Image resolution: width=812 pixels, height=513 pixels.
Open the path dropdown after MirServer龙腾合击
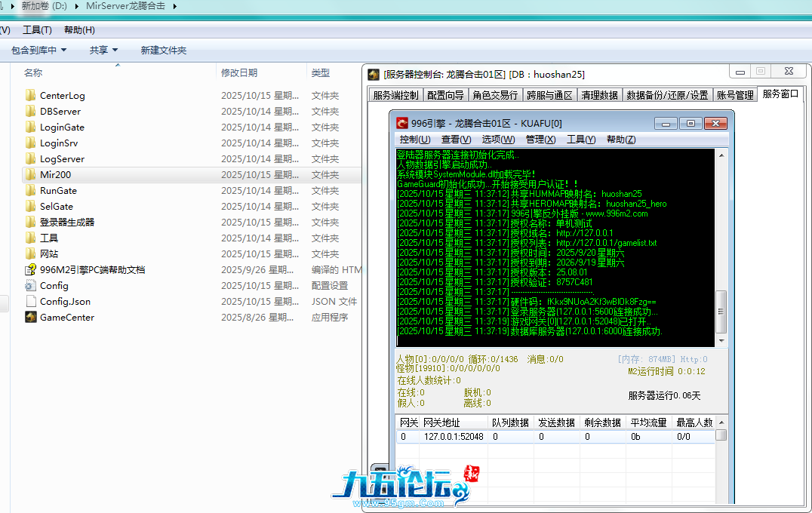[x=175, y=6]
